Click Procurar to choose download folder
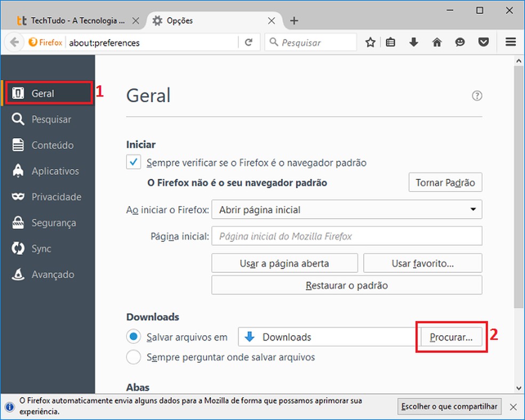This screenshot has height=420, width=525. 451,337
